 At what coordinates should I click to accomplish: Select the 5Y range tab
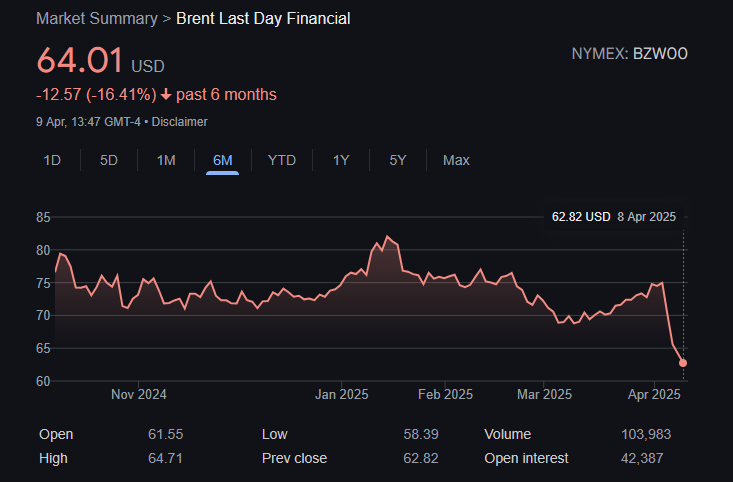[398, 160]
